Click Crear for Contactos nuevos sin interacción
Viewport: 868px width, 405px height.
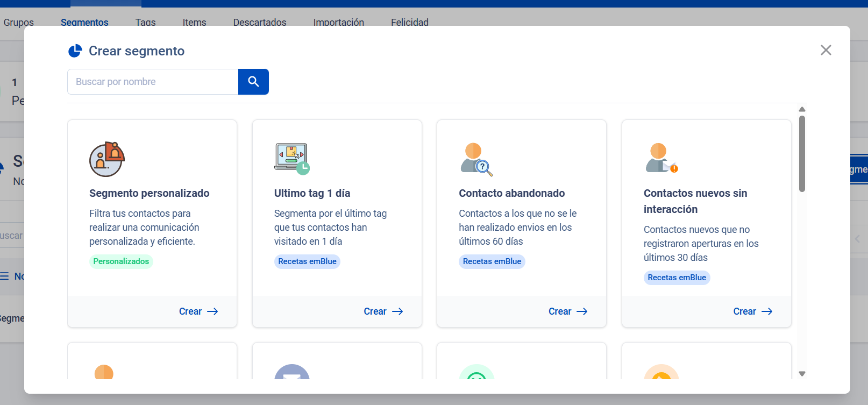pyautogui.click(x=752, y=311)
